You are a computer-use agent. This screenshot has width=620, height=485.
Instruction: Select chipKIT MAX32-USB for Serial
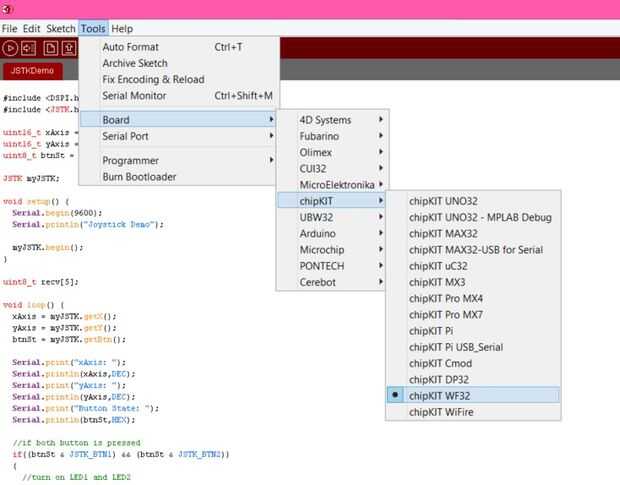click(x=473, y=249)
